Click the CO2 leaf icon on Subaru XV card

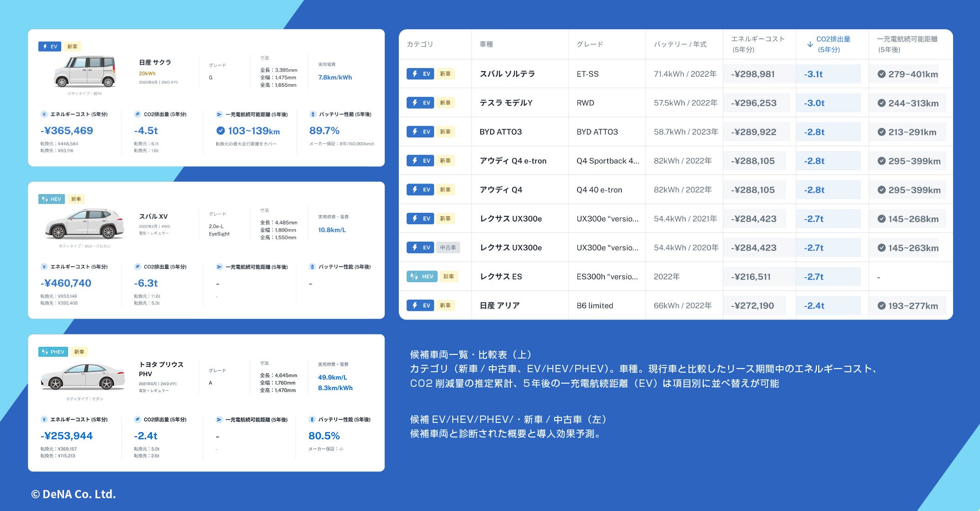[138, 267]
